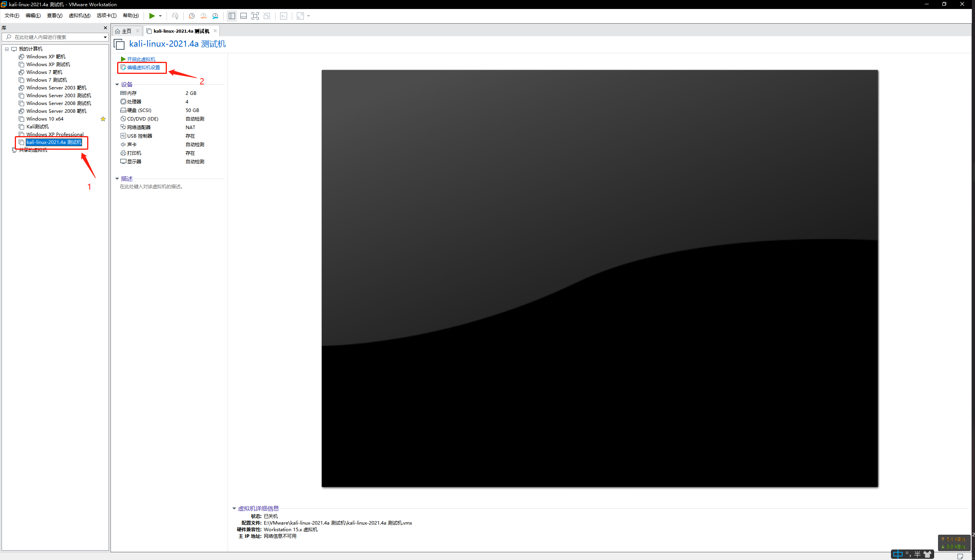Enter full screen mode icon
975x560 pixels.
pyautogui.click(x=255, y=16)
